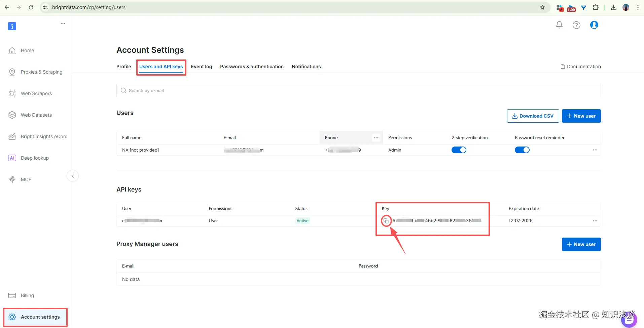Click the No data row

pyautogui.click(x=359, y=279)
